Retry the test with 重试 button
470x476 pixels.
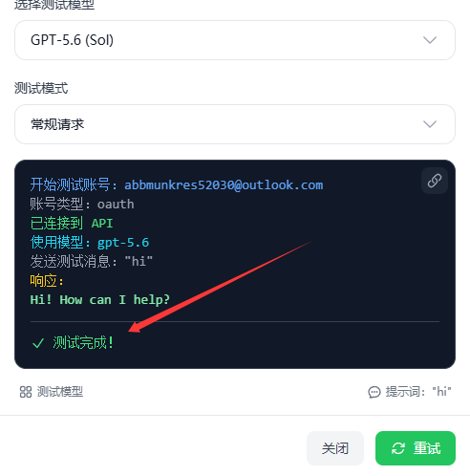point(416,448)
